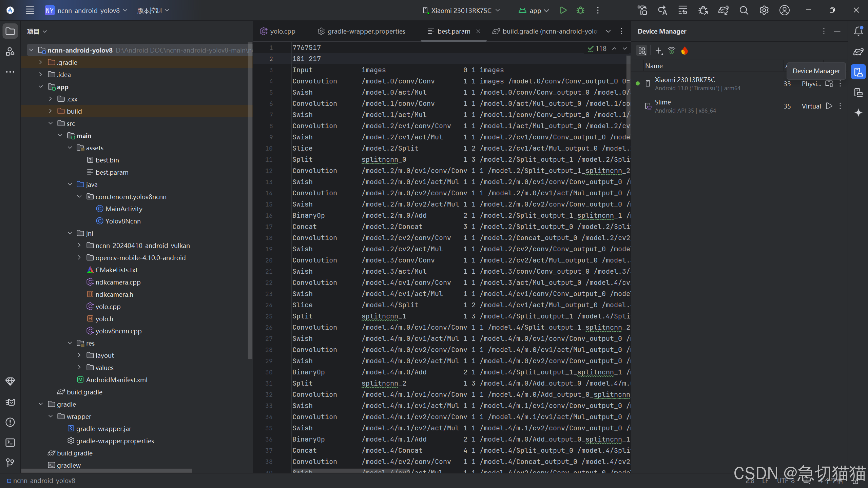This screenshot has height=488, width=868.
Task: Start the Slime virtual device
Action: click(x=829, y=106)
